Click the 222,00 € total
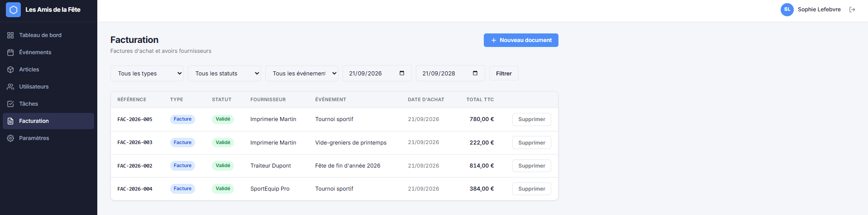The height and width of the screenshot is (215, 868). click(x=482, y=142)
